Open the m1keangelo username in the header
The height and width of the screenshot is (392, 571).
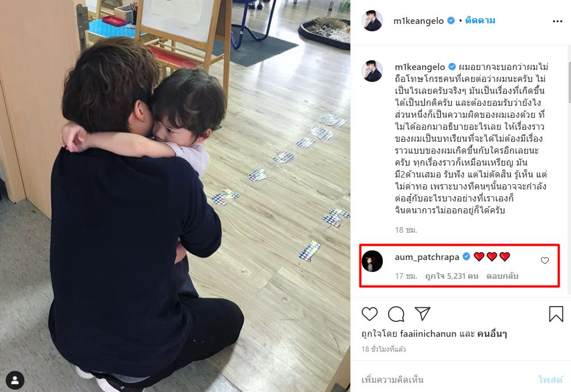point(418,20)
